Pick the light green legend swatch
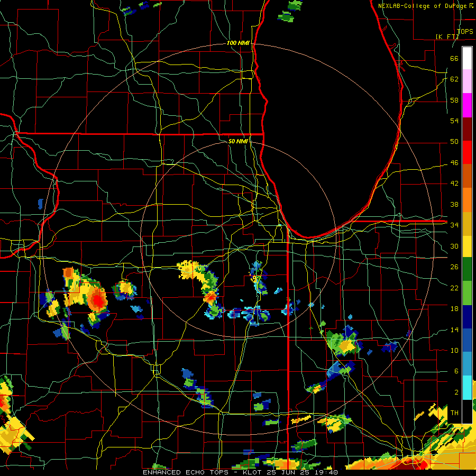 pyautogui.click(x=467, y=292)
